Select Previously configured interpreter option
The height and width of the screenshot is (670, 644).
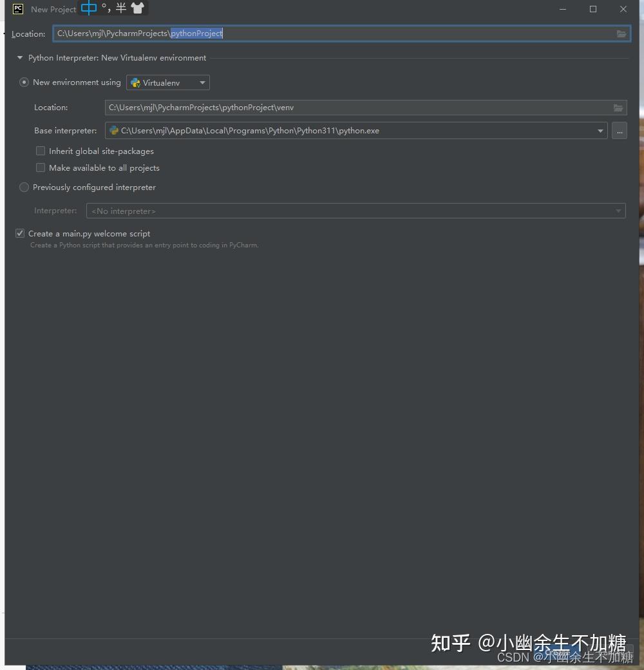(x=24, y=187)
